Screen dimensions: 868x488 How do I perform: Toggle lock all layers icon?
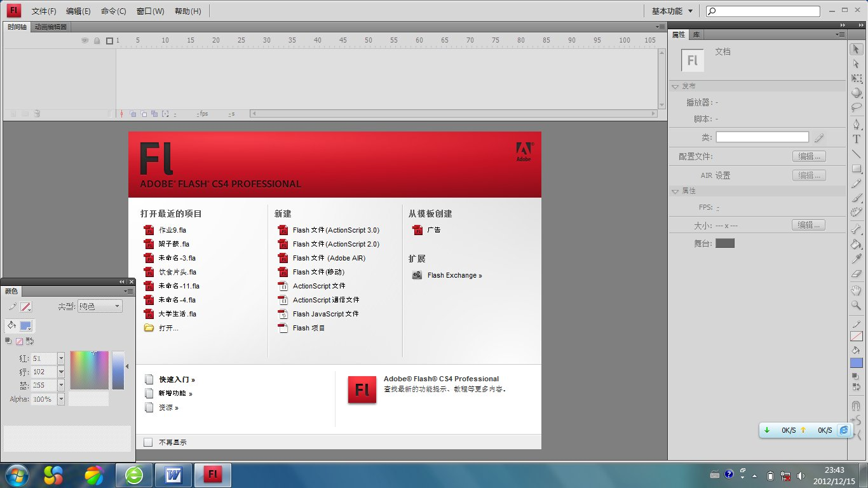tap(97, 41)
